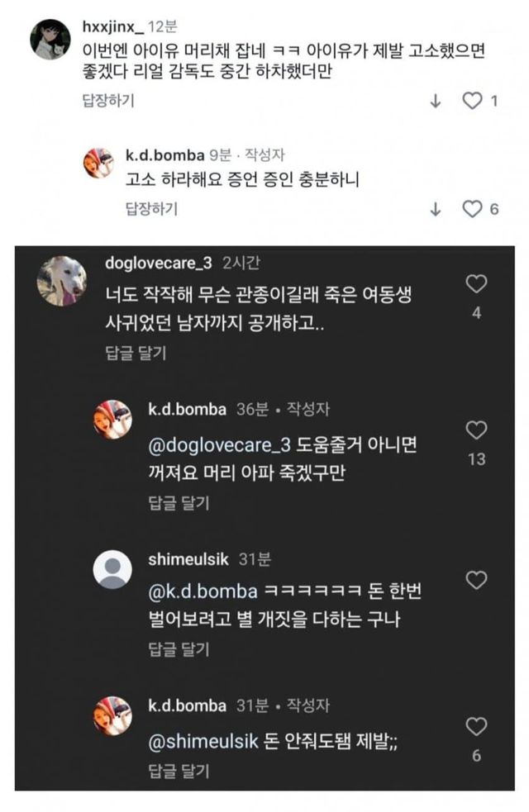This screenshot has height=812, width=529.
Task: Open shimeulsik's default avatar icon
Action: pos(112,570)
